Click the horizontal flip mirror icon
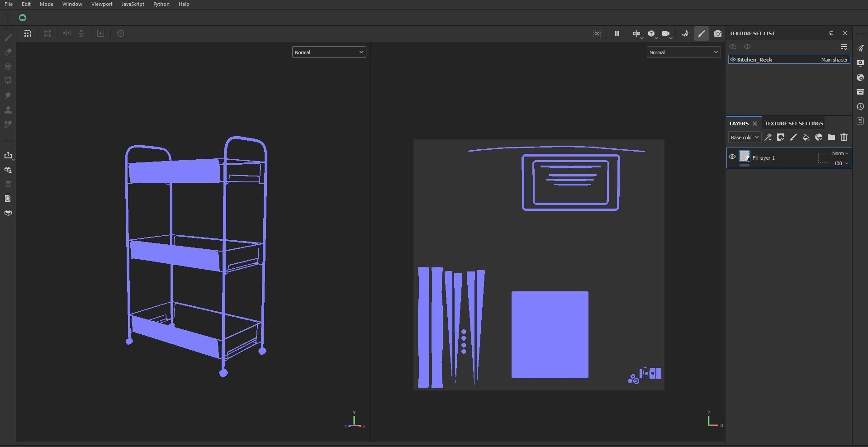The height and width of the screenshot is (447, 868). tap(67, 33)
